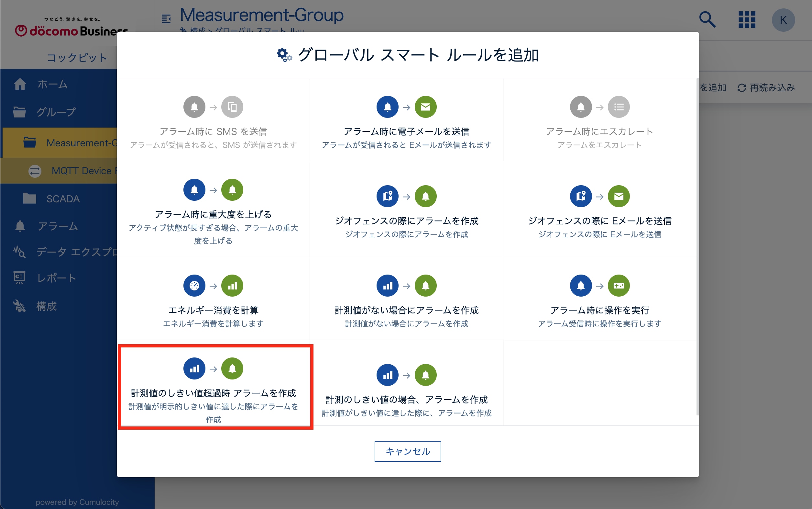Open レポート in the sidebar
This screenshot has width=812, height=509.
(x=45, y=278)
